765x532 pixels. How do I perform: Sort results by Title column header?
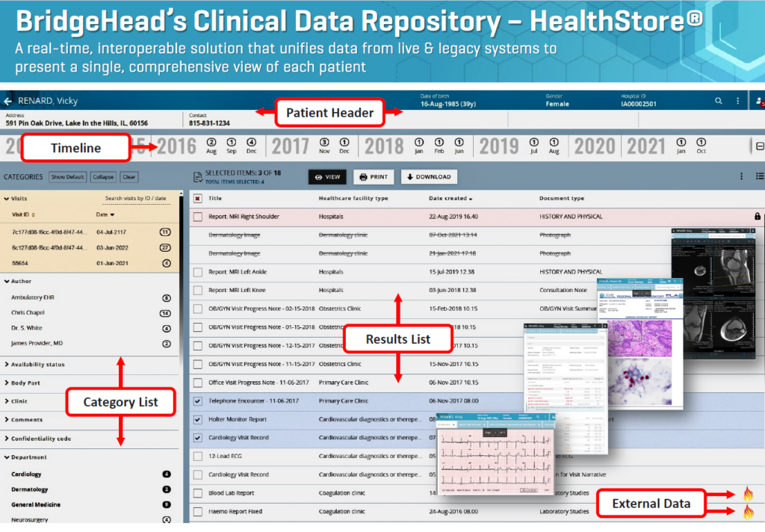215,199
